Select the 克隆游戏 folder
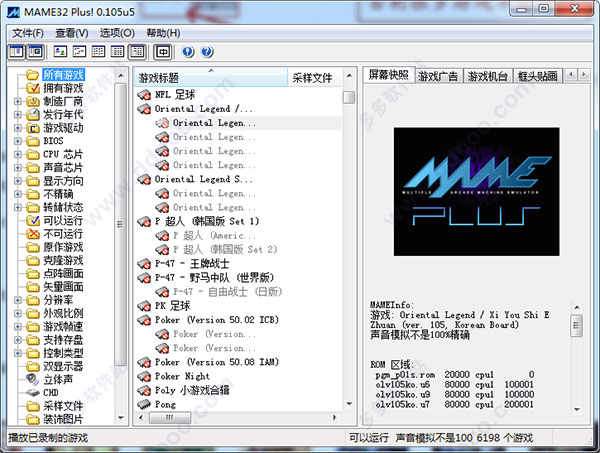The width and height of the screenshot is (600, 453). coord(63,260)
